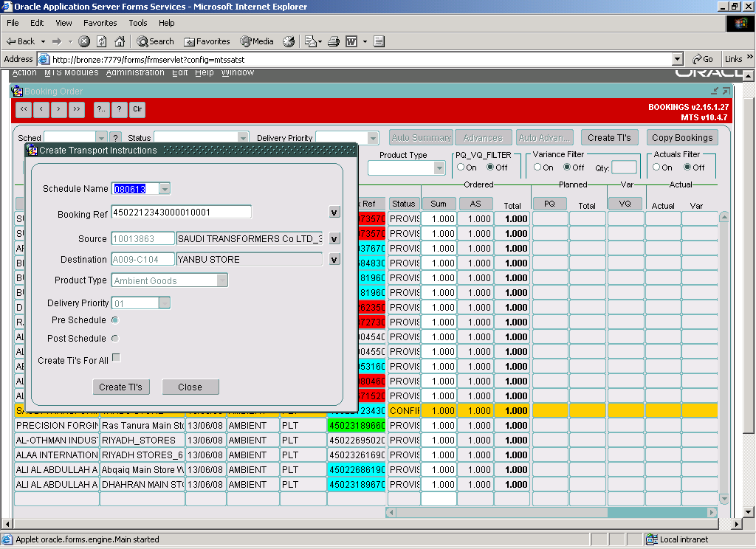The width and height of the screenshot is (756, 549).
Task: Open the Status dropdown in Booking Order
Action: [x=243, y=137]
